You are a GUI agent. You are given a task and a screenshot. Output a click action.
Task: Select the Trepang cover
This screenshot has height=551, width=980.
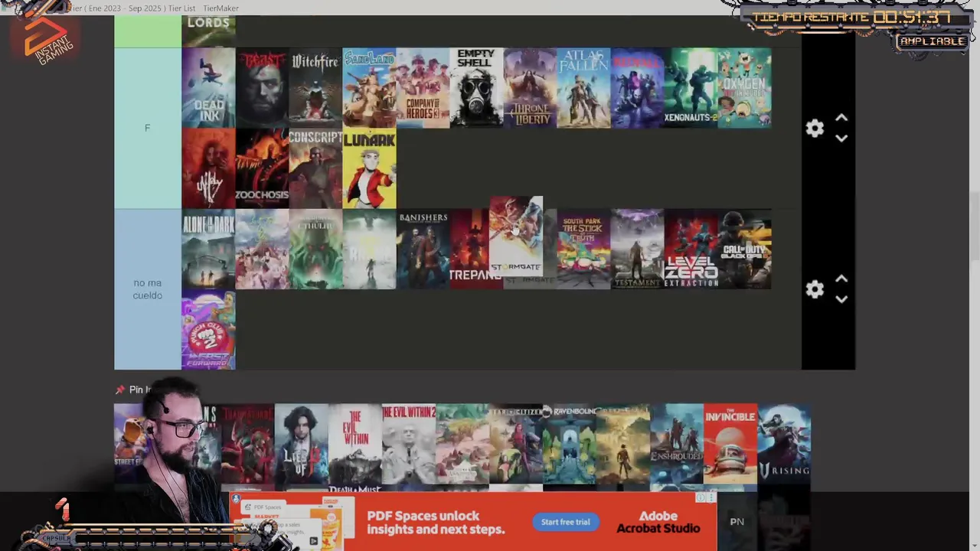[469, 249]
